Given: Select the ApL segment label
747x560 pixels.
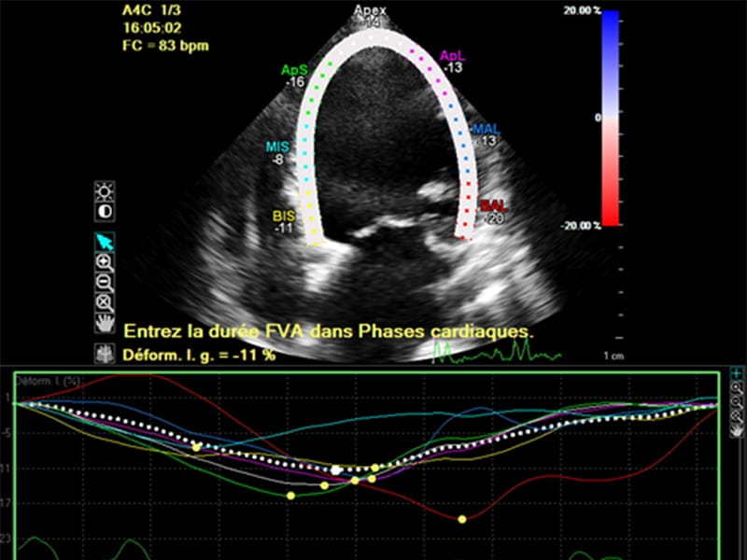Looking at the screenshot, I should pyautogui.click(x=454, y=56).
